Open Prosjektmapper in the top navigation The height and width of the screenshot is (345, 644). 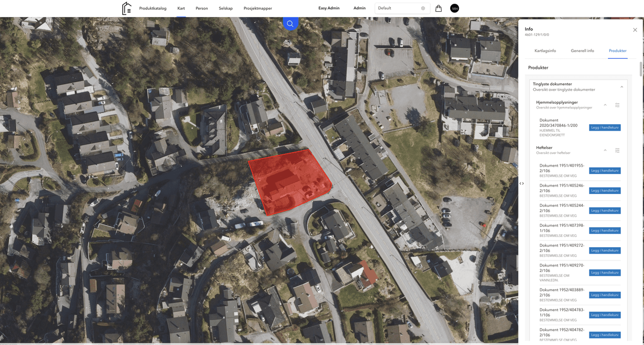coord(258,8)
